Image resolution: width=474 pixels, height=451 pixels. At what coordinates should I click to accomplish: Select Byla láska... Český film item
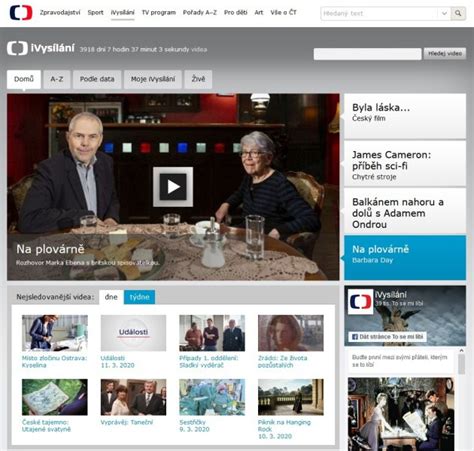405,116
